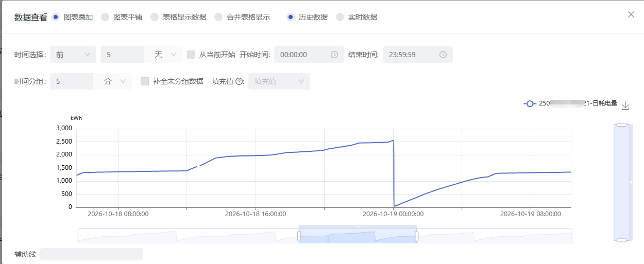Click the selected window of the time zoom slider

[358, 236]
